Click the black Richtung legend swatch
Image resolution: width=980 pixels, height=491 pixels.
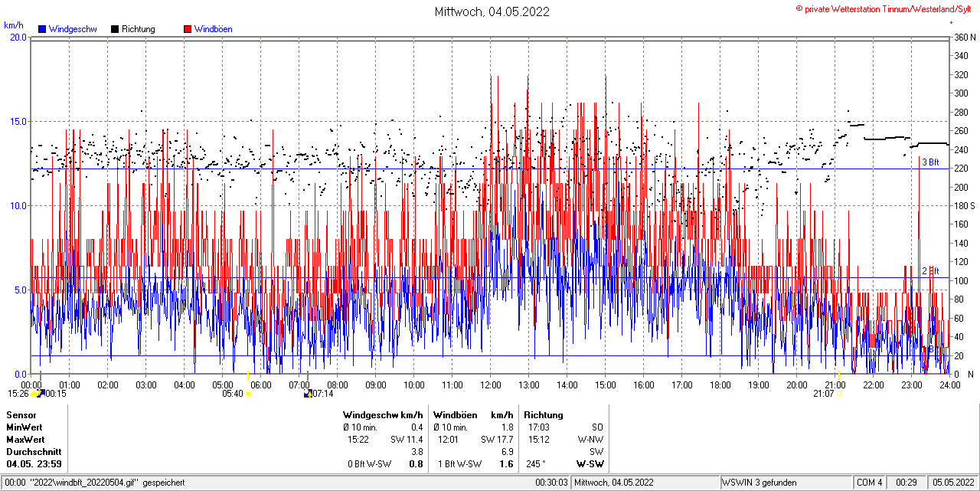pyautogui.click(x=115, y=29)
